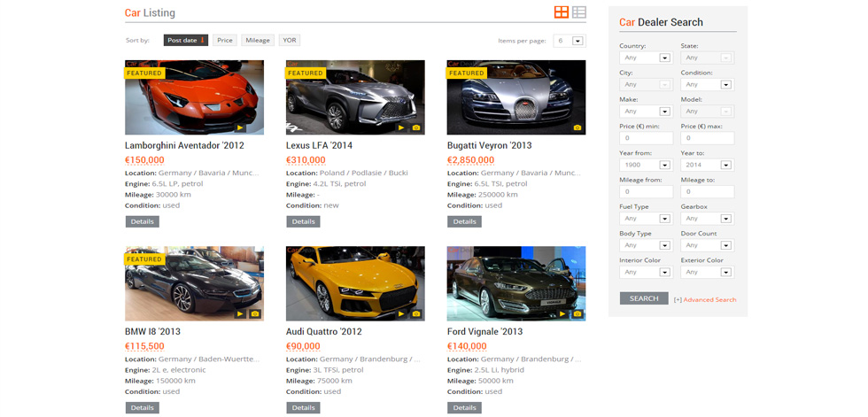Open Items per page dropdown
The image size is (868, 417).
[x=570, y=41]
